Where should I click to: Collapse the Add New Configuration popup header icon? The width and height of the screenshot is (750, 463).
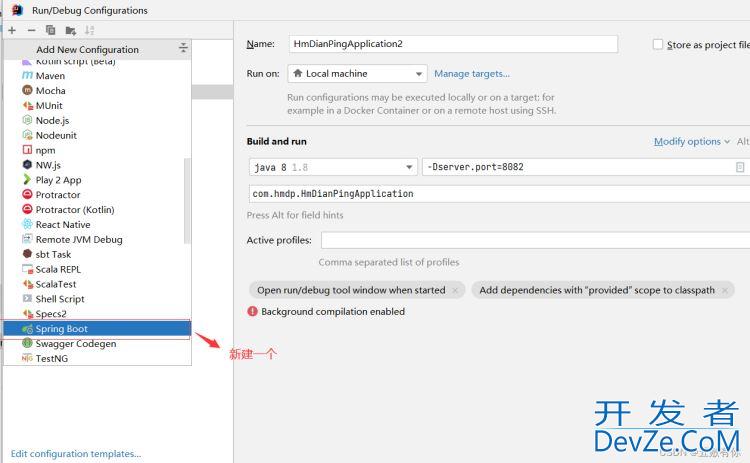(183, 47)
